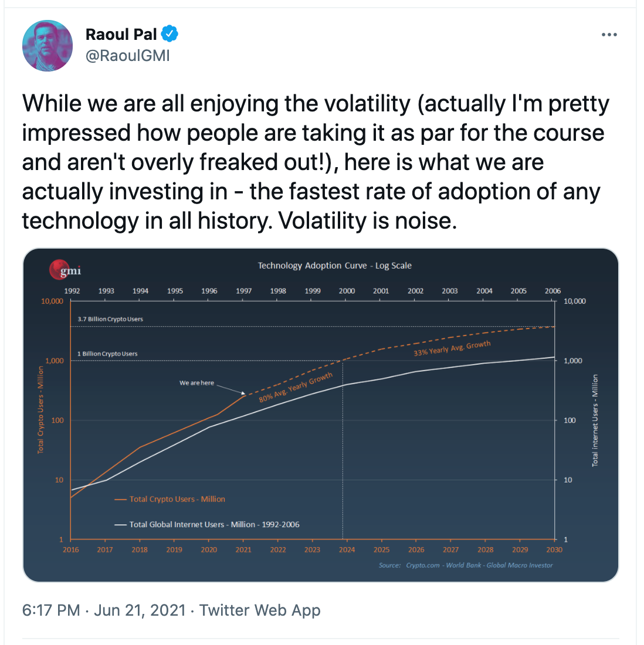Open the three-dot more options menu
The height and width of the screenshot is (645, 644).
pyautogui.click(x=609, y=35)
